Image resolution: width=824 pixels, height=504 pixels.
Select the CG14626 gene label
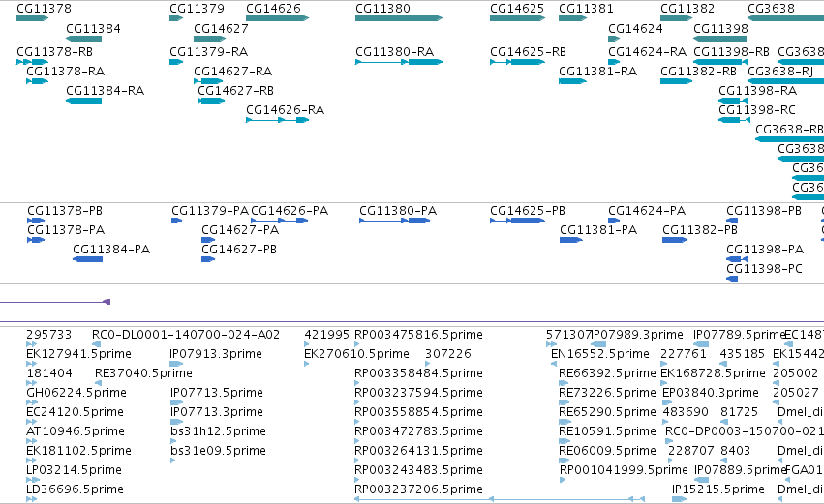[273, 9]
